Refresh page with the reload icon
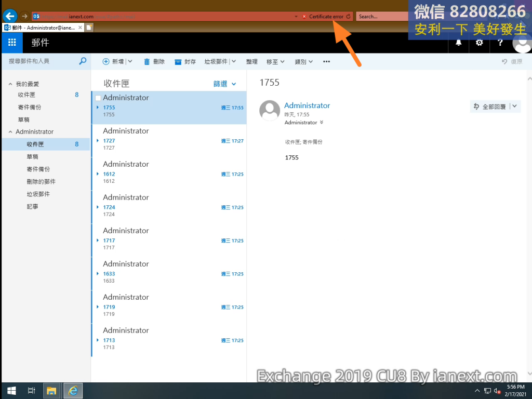532x399 pixels. pos(348,17)
